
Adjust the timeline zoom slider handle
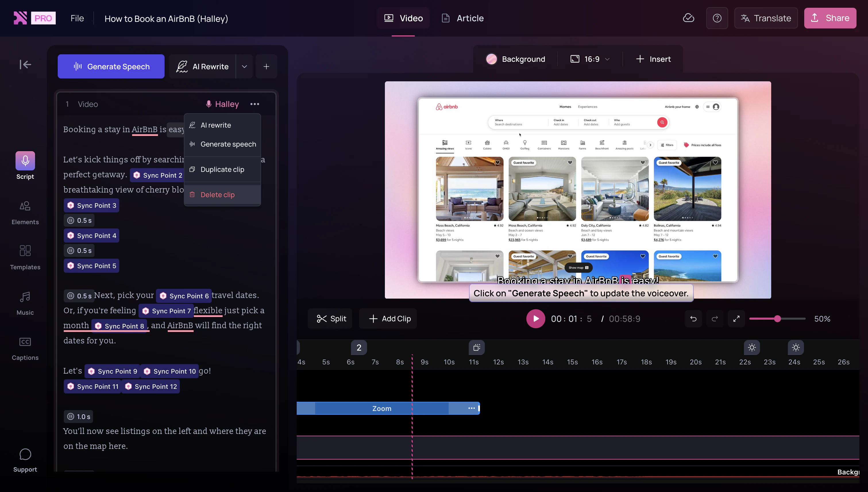pyautogui.click(x=778, y=318)
